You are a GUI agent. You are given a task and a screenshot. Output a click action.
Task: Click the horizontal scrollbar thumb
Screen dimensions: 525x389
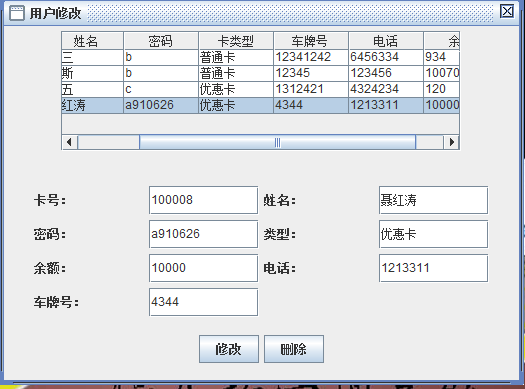pos(278,142)
